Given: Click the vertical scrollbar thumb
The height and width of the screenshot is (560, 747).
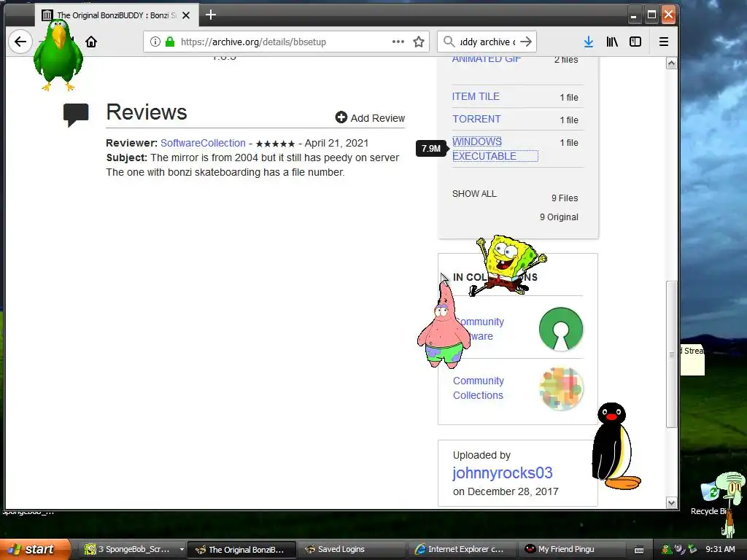Looking at the screenshot, I should (x=671, y=355).
